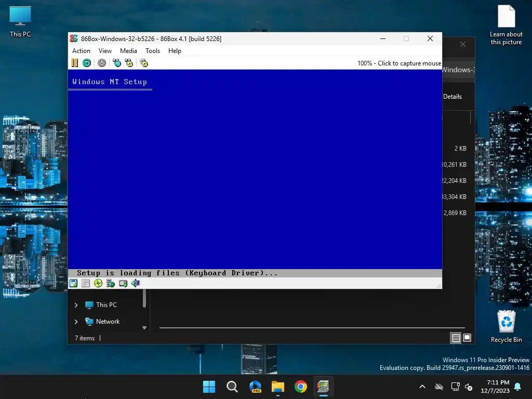Screen dimensions: 532x399
Task: Click the 2,869 KB file size cell
Action: pyautogui.click(x=455, y=212)
